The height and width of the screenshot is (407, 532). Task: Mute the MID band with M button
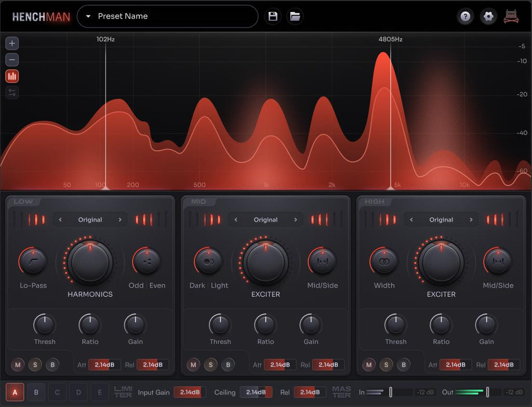click(x=193, y=364)
